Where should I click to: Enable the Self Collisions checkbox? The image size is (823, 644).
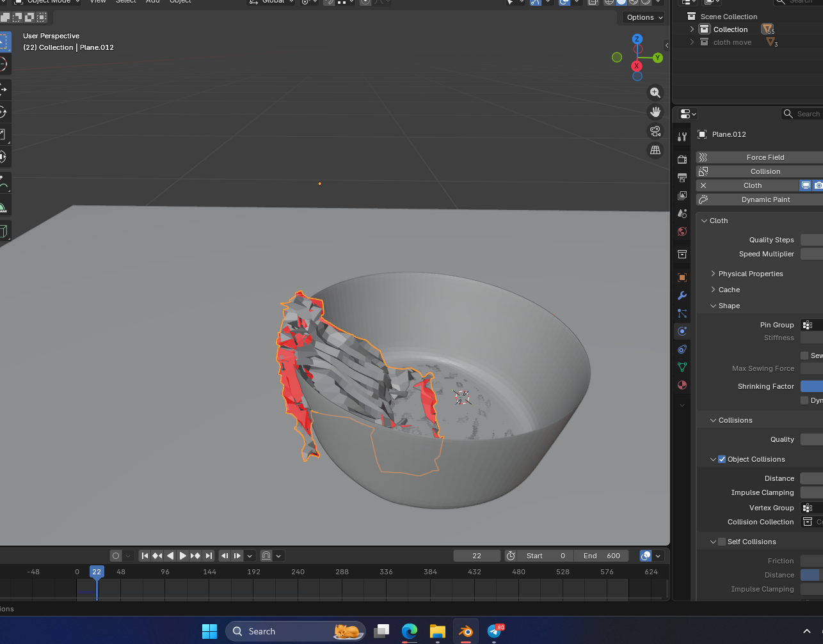point(722,542)
